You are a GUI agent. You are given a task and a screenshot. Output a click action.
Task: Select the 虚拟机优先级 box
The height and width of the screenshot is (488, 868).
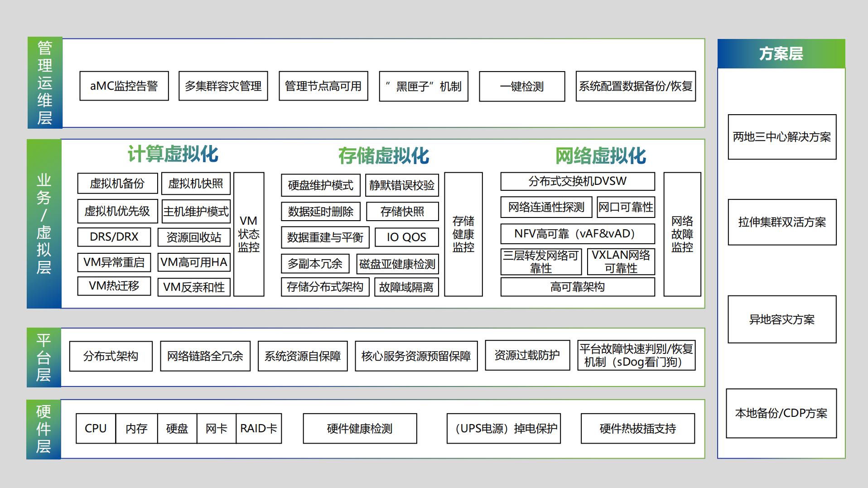pyautogui.click(x=117, y=211)
